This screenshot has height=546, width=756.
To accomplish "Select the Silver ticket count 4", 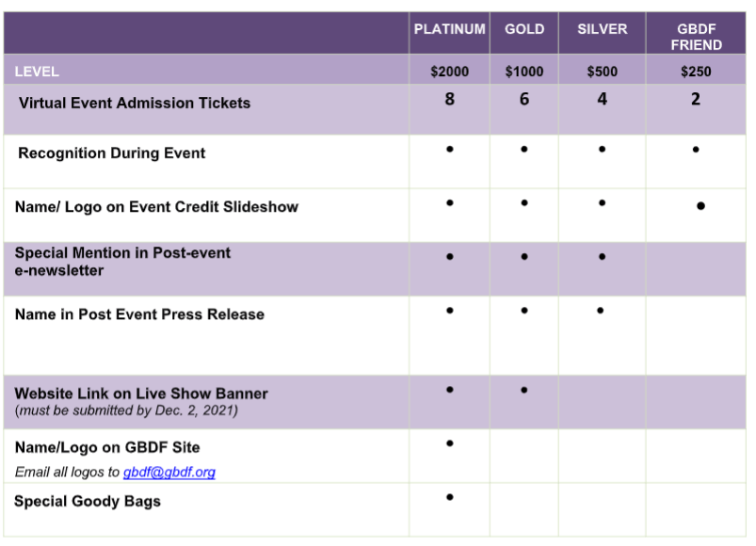I will (603, 99).
